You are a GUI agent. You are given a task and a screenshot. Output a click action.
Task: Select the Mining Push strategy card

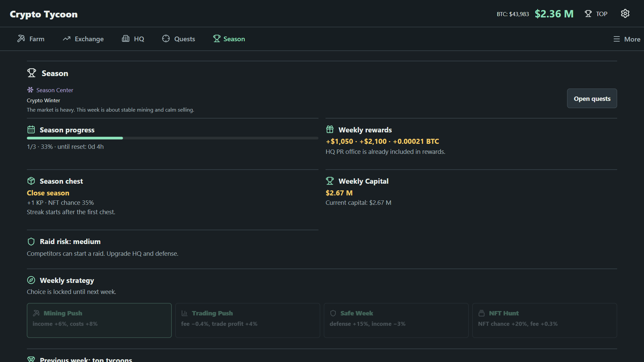coord(99,320)
